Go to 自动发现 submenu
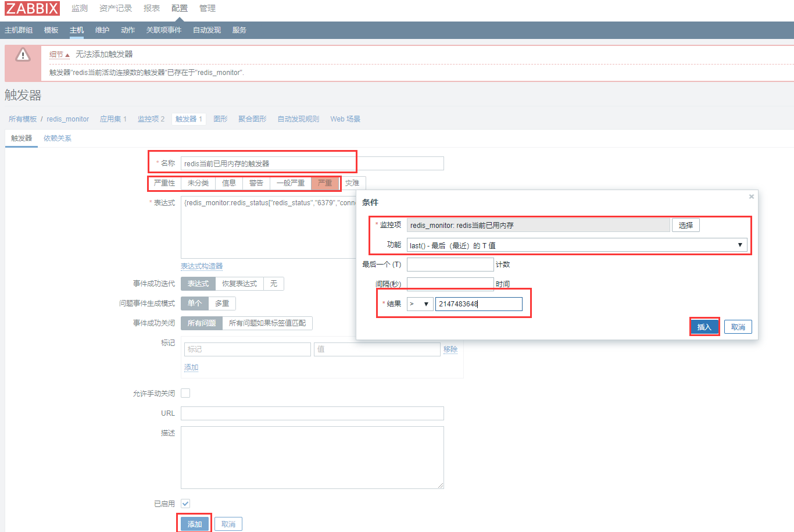The height and width of the screenshot is (532, 794). pyautogui.click(x=207, y=30)
